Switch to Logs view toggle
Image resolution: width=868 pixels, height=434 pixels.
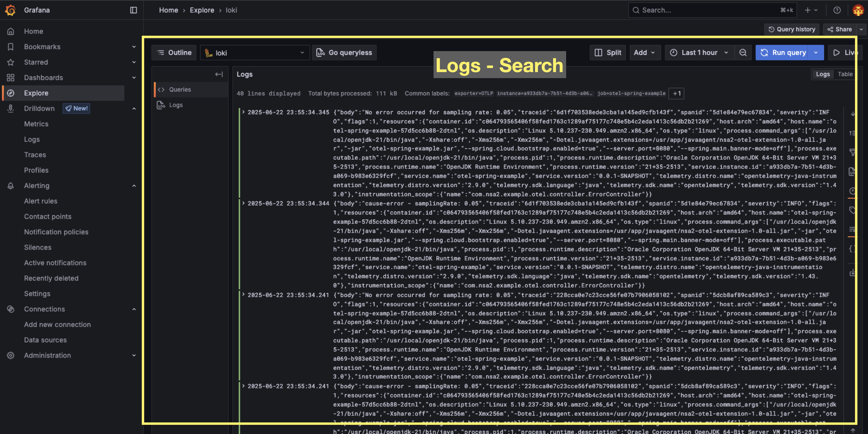[x=822, y=74]
